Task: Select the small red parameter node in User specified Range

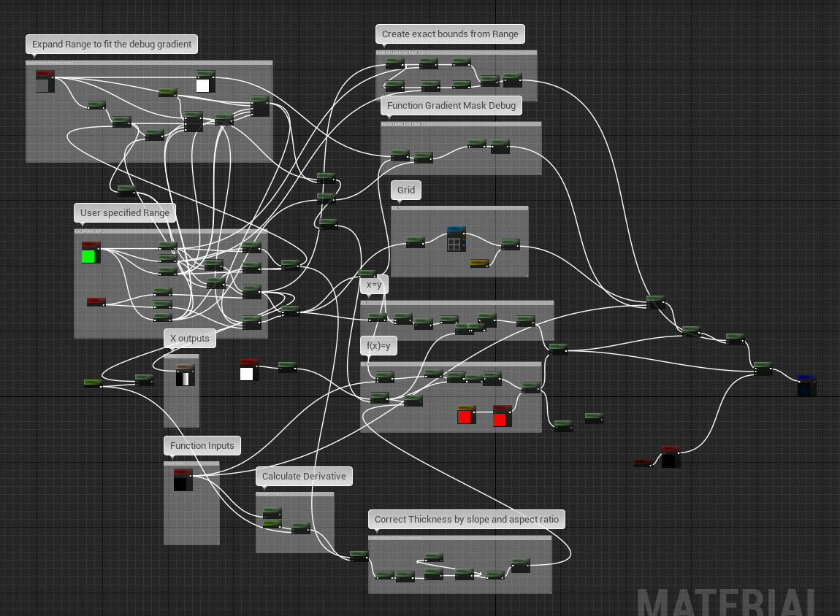Action: [x=96, y=302]
